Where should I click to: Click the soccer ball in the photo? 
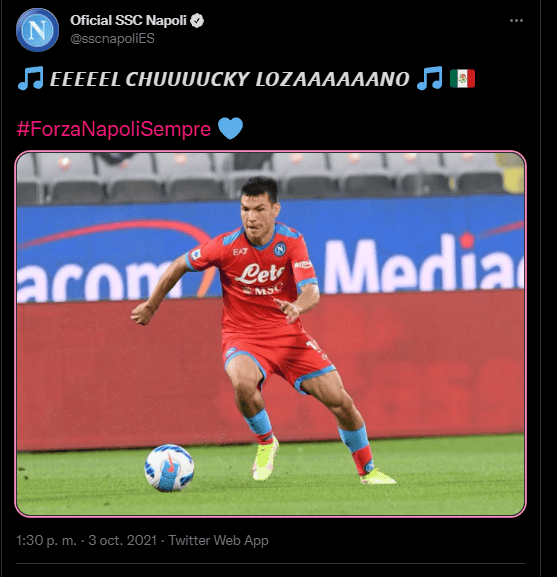click(x=170, y=468)
